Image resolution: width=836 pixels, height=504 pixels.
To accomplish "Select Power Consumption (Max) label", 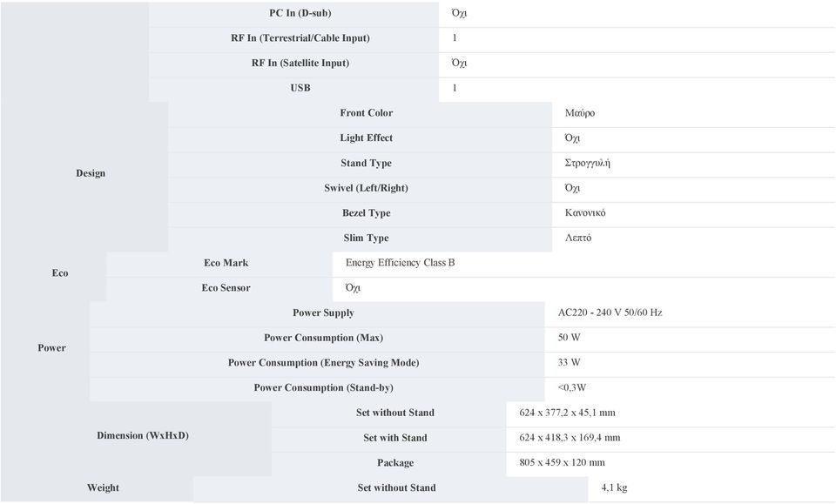I will point(324,338).
